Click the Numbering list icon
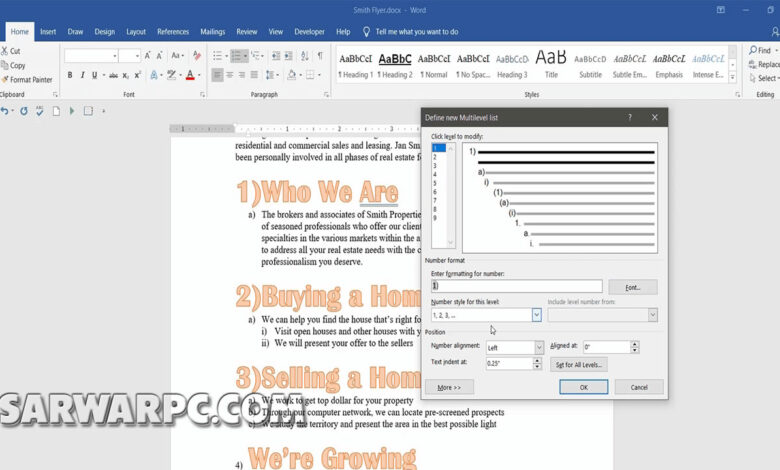Viewport: 780px width, 470px height. coord(236,56)
